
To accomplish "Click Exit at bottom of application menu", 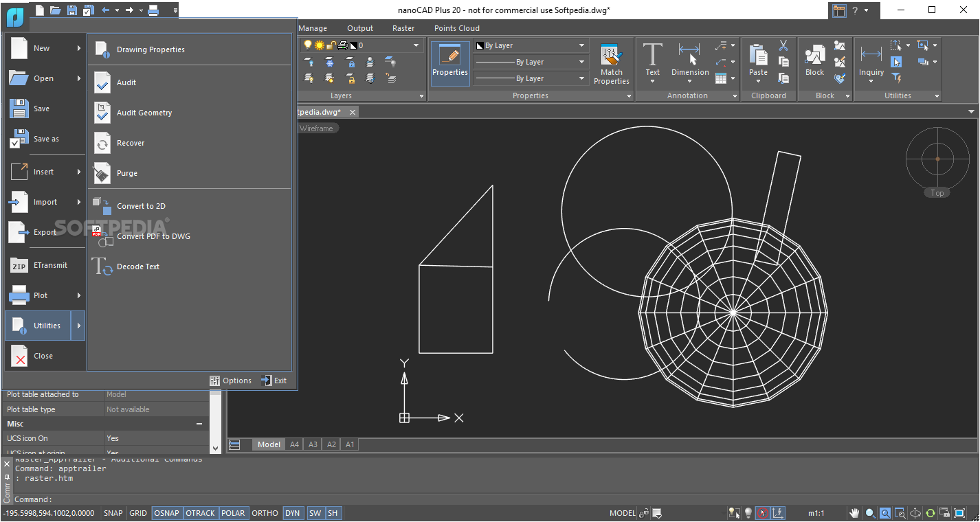I will [x=274, y=381].
